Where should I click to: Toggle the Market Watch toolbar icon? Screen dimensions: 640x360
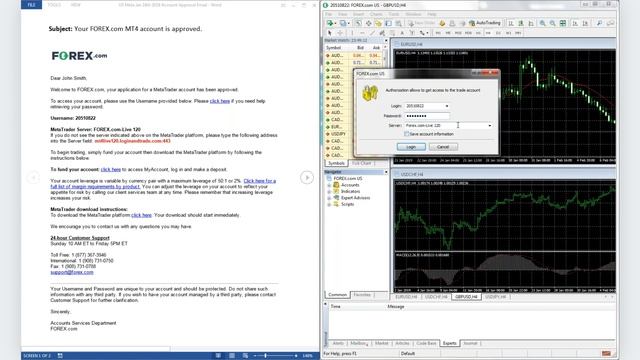tap(358, 23)
